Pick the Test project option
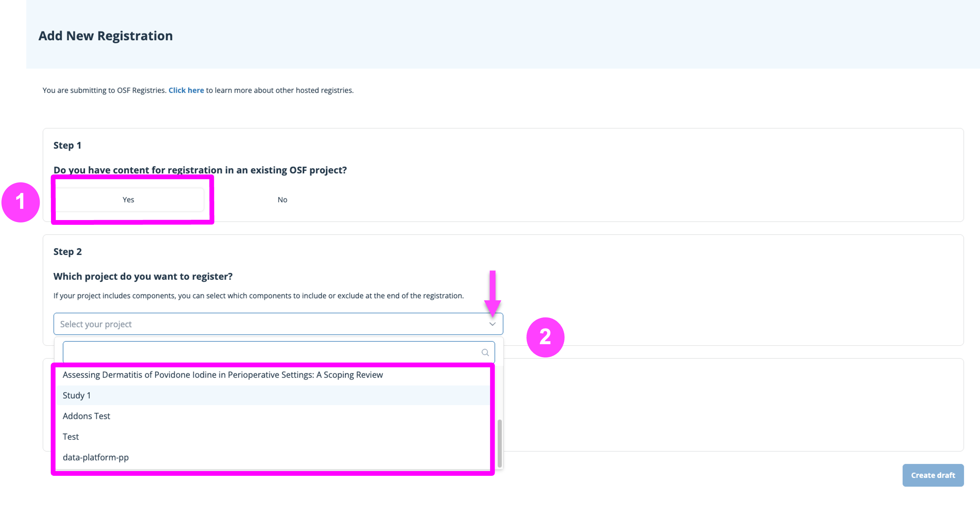The image size is (980, 519). click(71, 436)
